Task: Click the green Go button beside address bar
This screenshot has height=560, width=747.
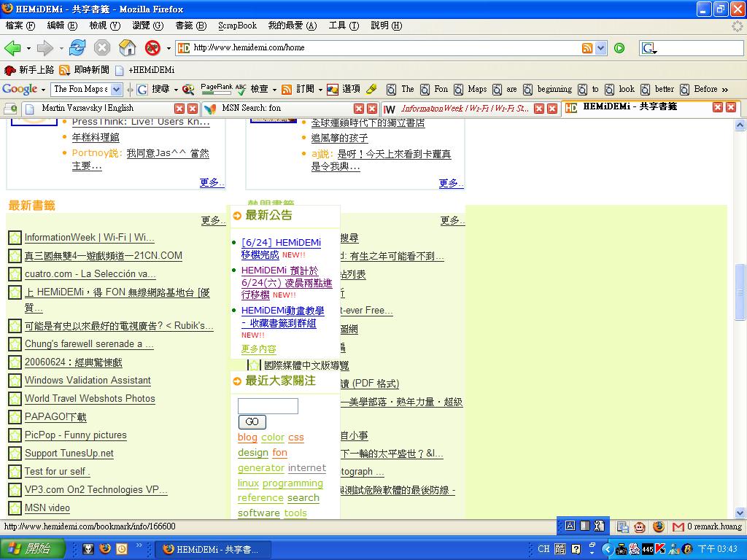Action: pos(619,48)
